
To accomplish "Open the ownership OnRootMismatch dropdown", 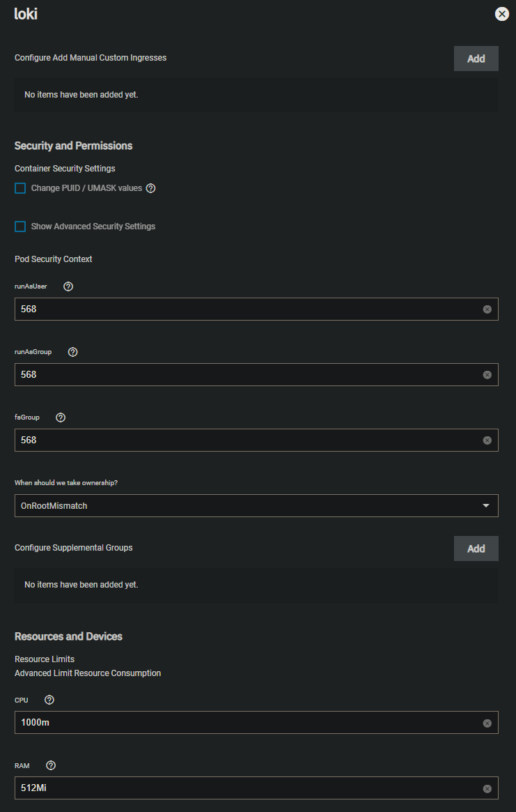I will click(256, 505).
